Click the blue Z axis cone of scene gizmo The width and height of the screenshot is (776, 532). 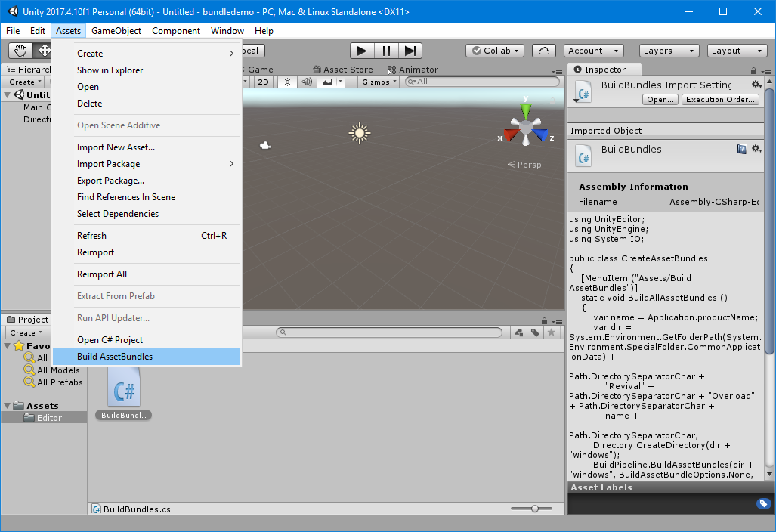tap(540, 134)
